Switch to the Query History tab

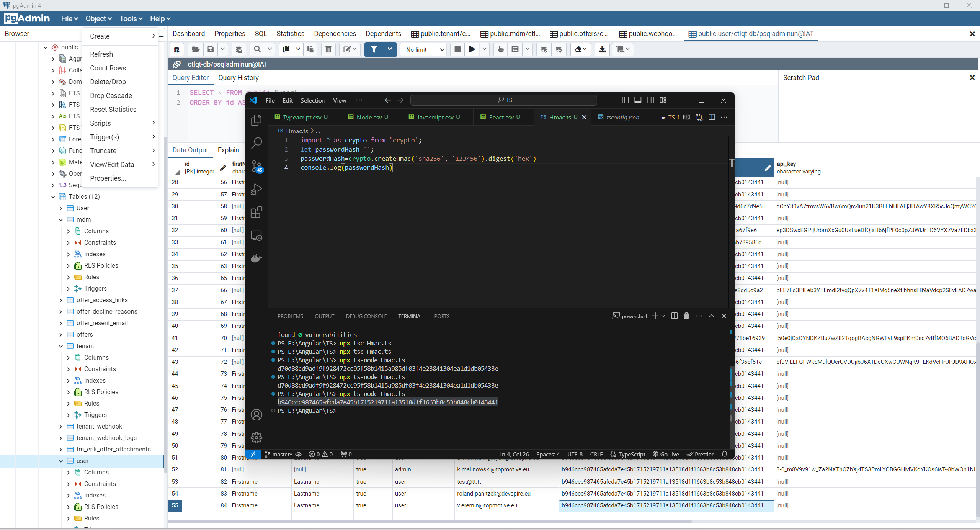tap(238, 78)
